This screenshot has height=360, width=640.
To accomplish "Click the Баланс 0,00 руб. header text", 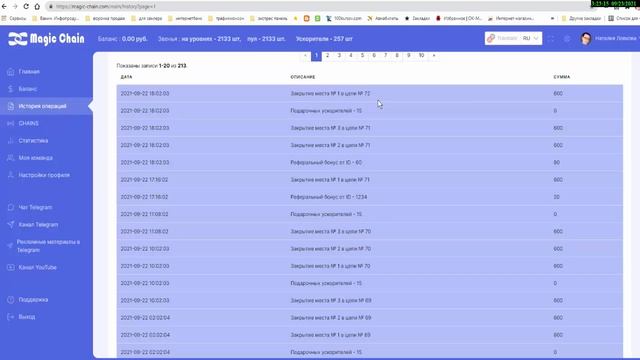I will (122, 39).
